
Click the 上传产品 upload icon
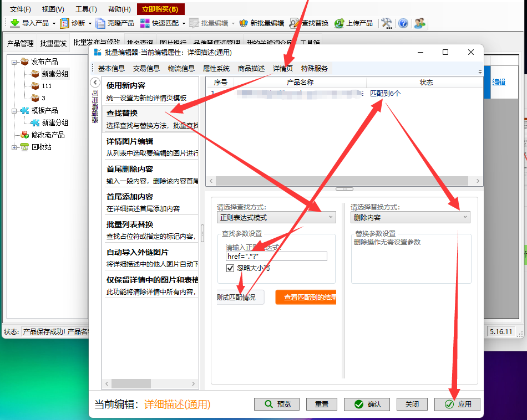(339, 23)
